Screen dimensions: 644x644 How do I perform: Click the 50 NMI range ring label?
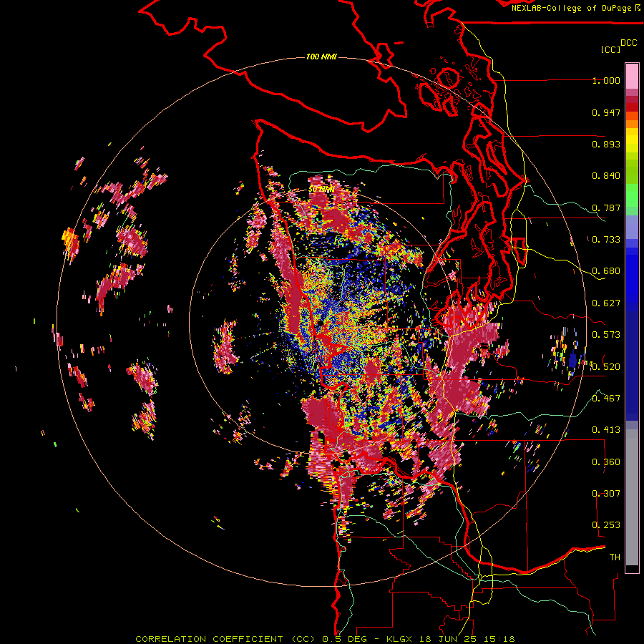tap(321, 190)
